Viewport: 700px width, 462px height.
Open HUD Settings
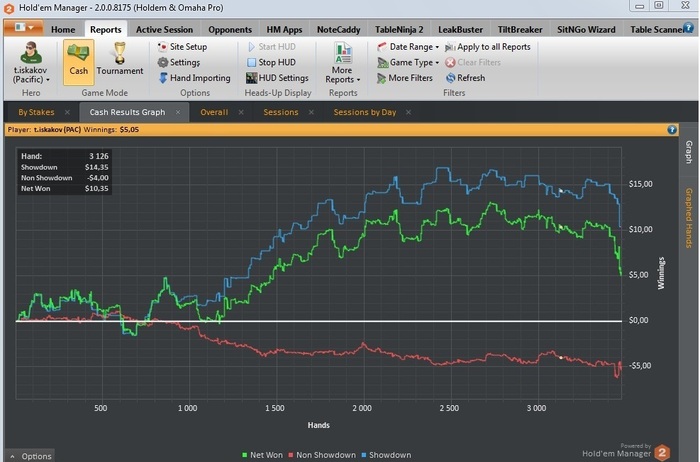pos(277,78)
